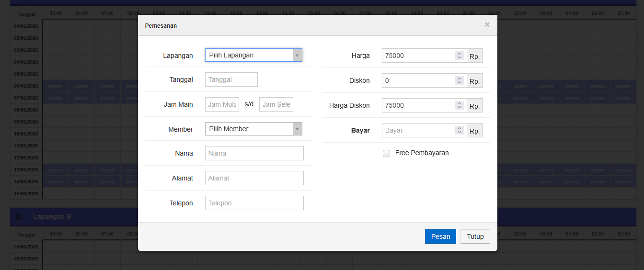Click the Diskon spinner arrows
The width and height of the screenshot is (644, 270).
[460, 80]
